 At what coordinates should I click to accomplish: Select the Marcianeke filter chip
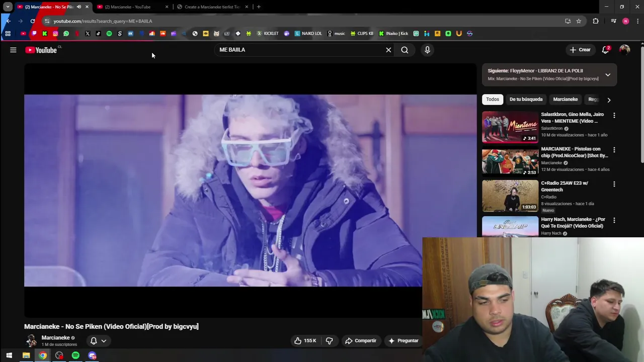tap(566, 100)
